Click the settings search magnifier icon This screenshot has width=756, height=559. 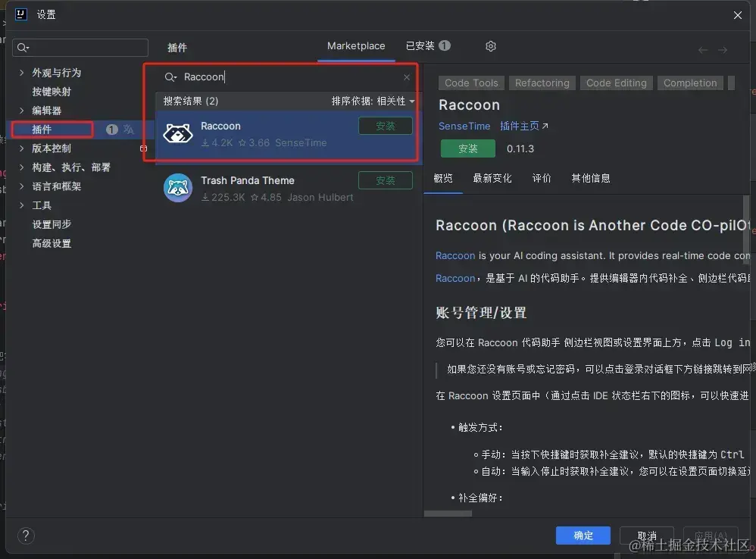pyautogui.click(x=22, y=48)
